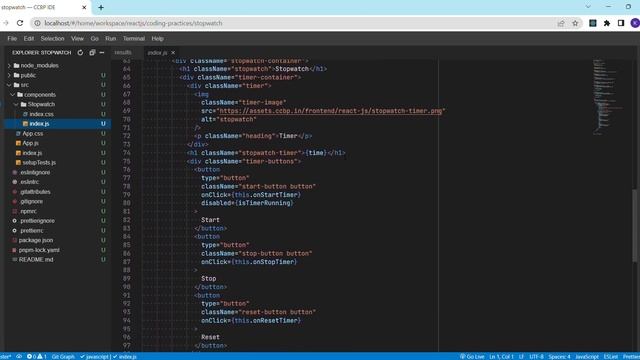The image size is (640, 360).
Task: Click Ln 1, Col 1 cursor position
Action: [x=501, y=356]
